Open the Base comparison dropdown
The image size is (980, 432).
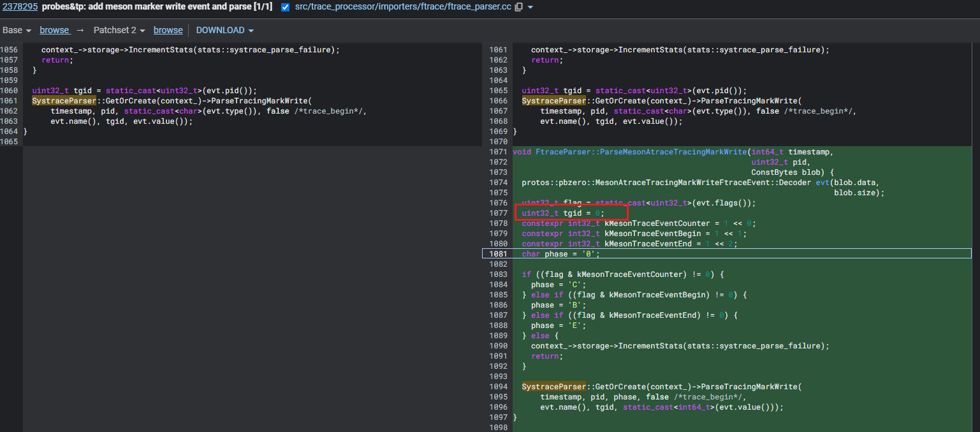pyautogui.click(x=16, y=30)
